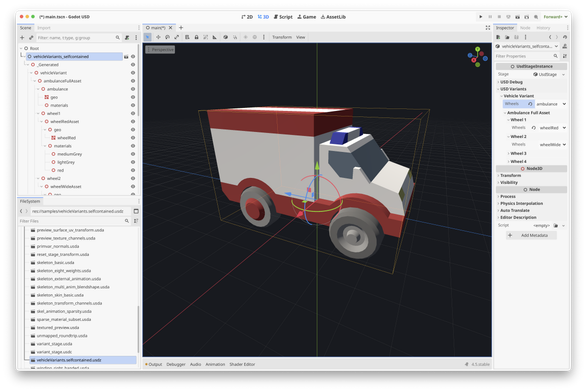Screen dimensions: 587x392
Task: Open the Output bottom panel
Action: coord(153,364)
